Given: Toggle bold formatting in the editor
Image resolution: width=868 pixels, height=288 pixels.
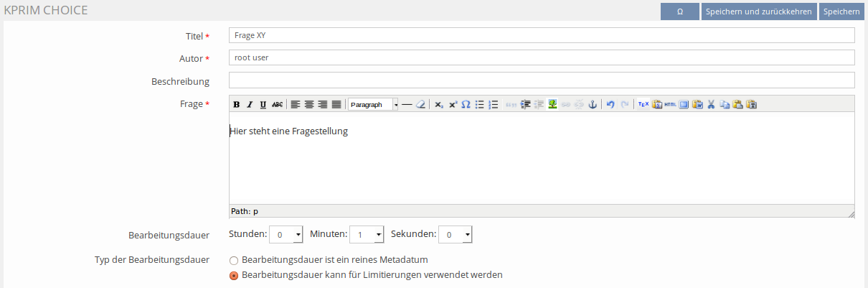Looking at the screenshot, I should point(237,104).
